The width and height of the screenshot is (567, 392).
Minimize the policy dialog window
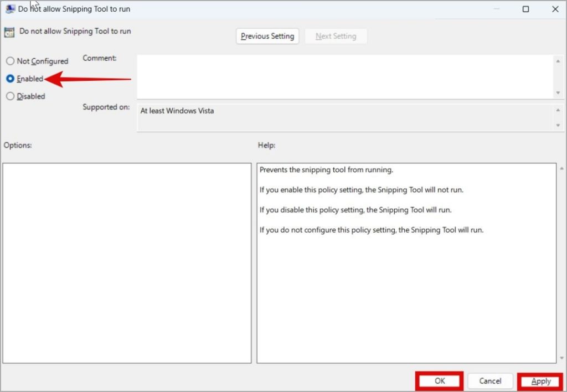coord(497,9)
